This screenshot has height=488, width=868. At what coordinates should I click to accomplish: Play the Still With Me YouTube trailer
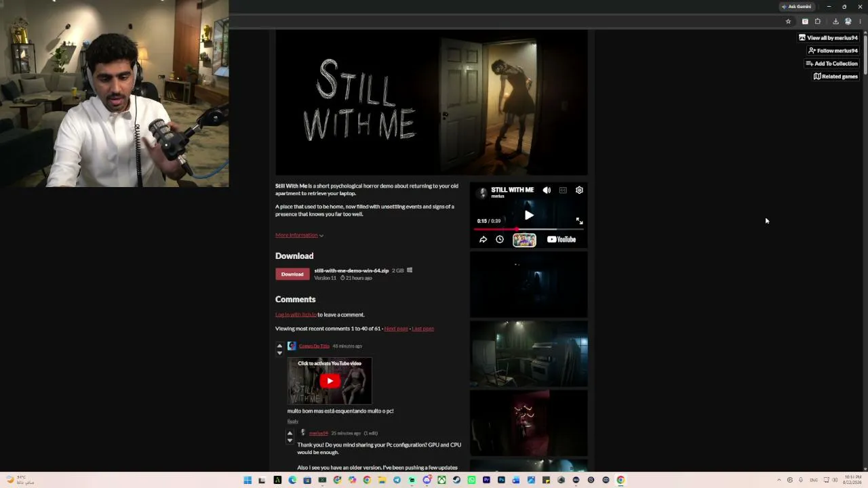(x=529, y=216)
